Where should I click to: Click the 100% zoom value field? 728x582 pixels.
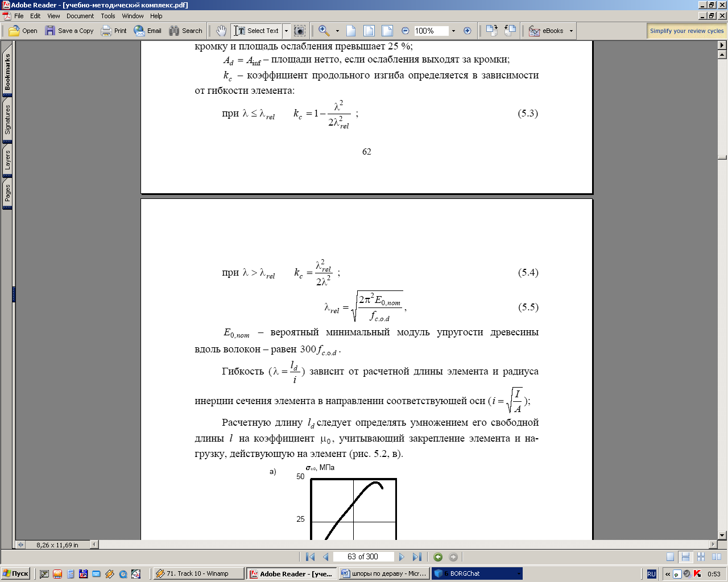tap(431, 31)
